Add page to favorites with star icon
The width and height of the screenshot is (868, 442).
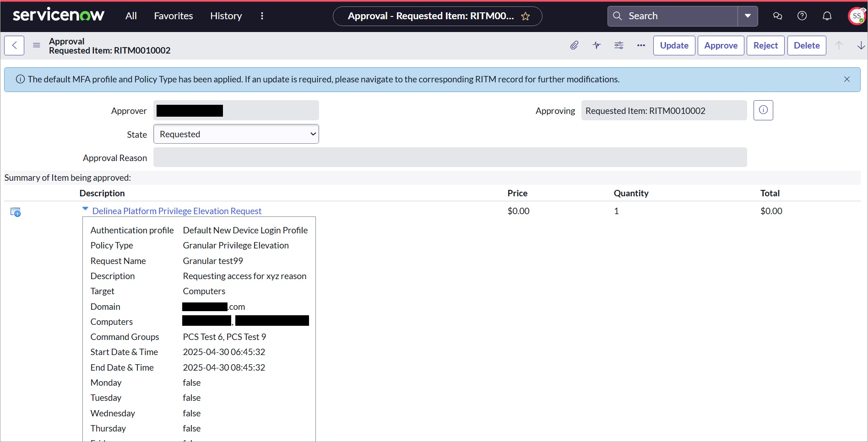click(526, 16)
